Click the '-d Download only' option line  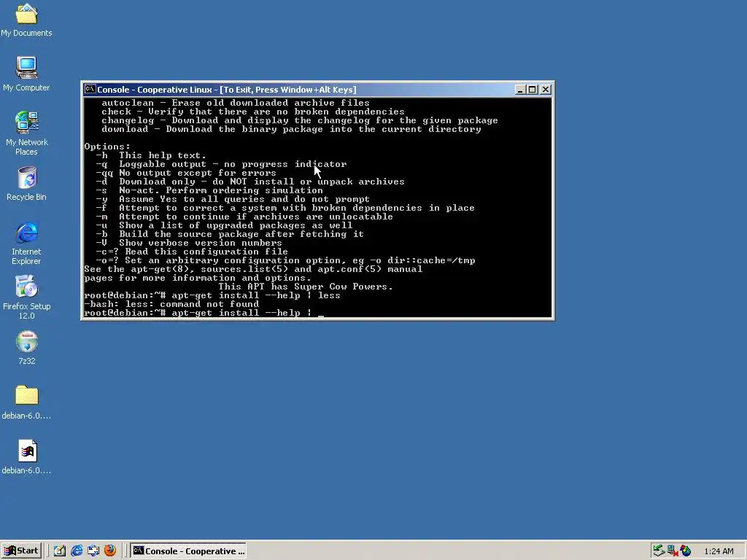[x=250, y=182]
